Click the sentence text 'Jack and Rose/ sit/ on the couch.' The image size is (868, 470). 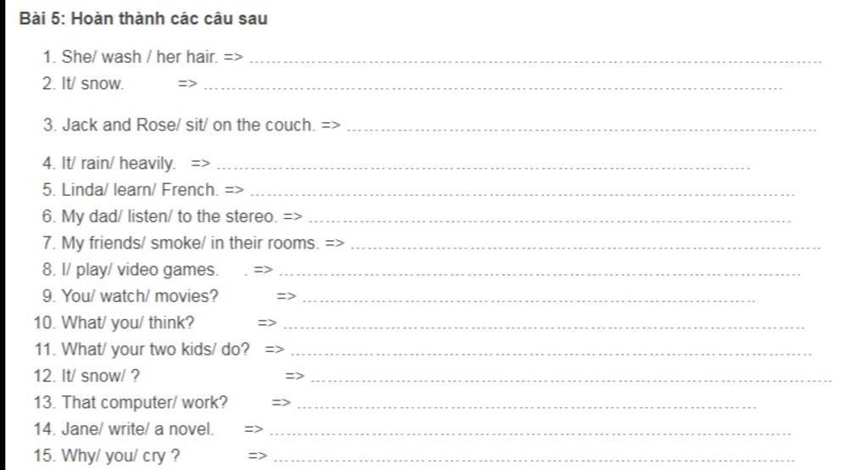(x=189, y=125)
